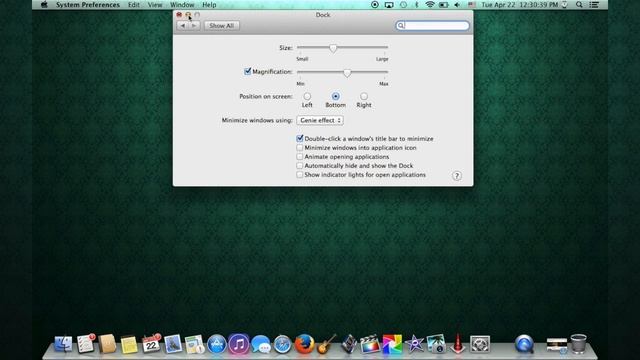Screen dimensions: 640x360
Task: Open the screen recording status icon
Action: click(375, 5)
